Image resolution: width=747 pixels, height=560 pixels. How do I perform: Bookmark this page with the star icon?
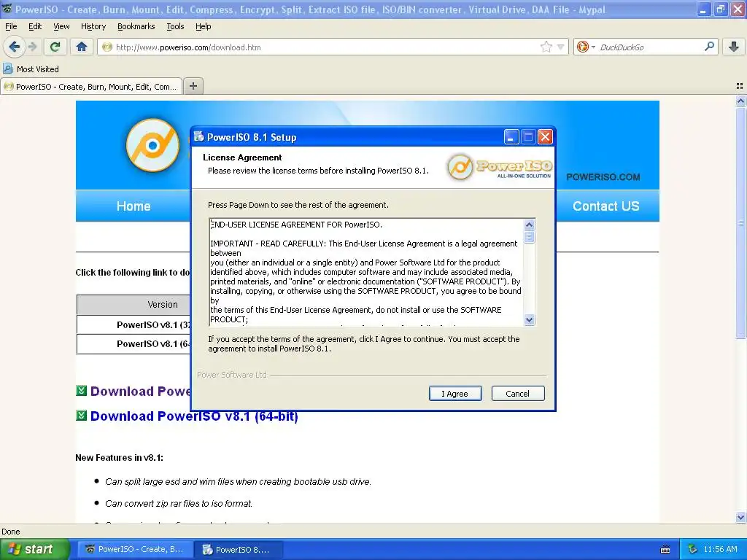pyautogui.click(x=546, y=47)
